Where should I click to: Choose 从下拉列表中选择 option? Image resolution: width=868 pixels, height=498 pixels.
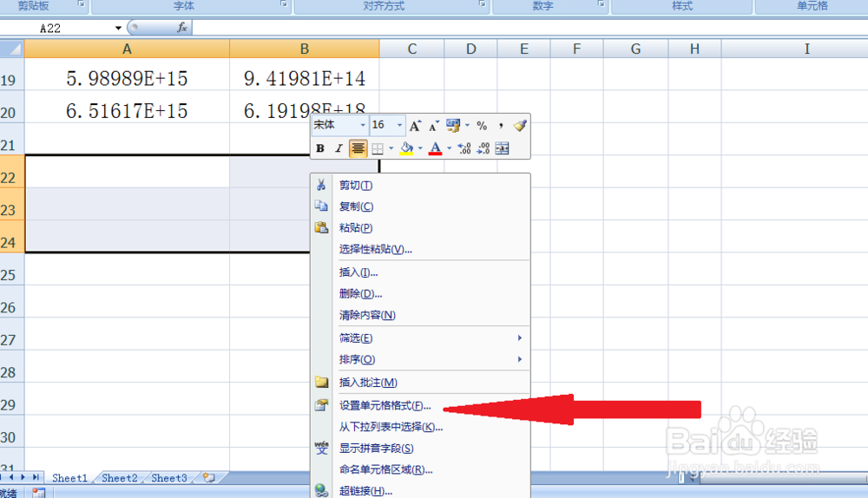(420, 427)
